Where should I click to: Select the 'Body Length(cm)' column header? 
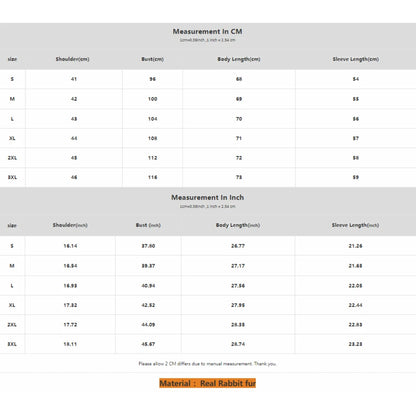[239, 59]
